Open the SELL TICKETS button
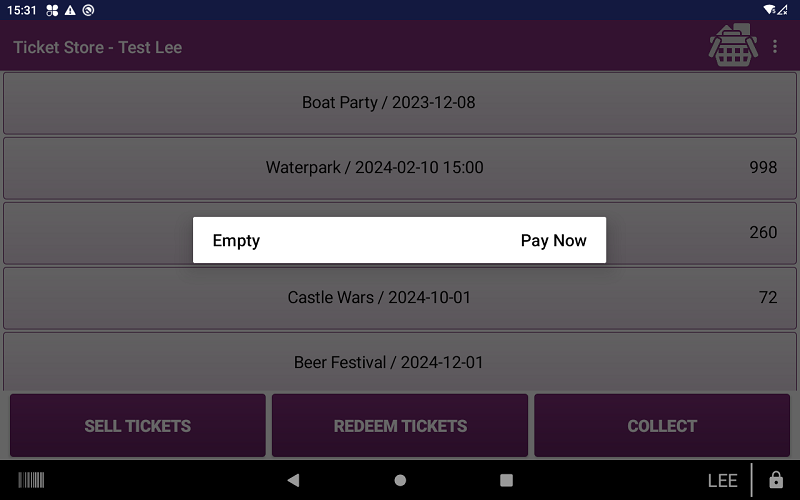The image size is (800, 500). (x=138, y=426)
